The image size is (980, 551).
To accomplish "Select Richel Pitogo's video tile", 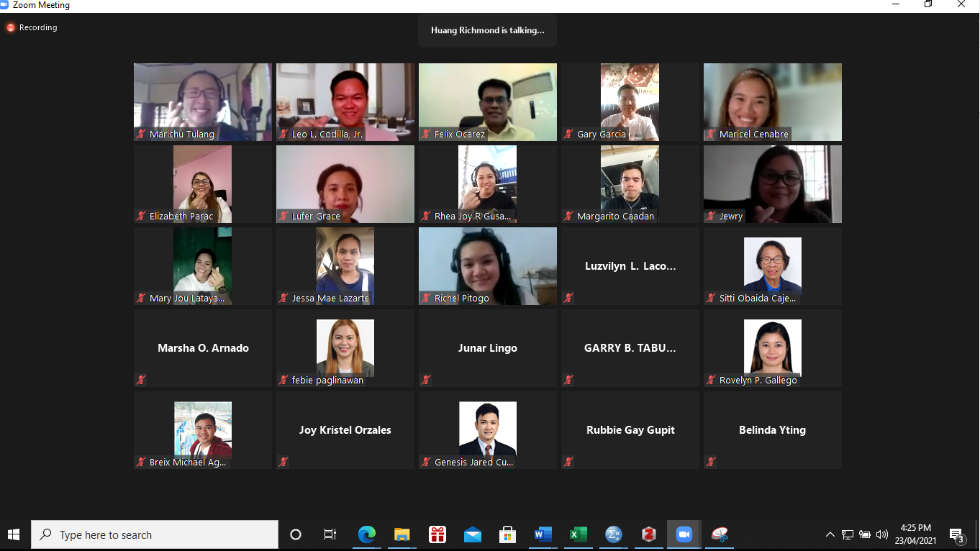I will click(488, 266).
